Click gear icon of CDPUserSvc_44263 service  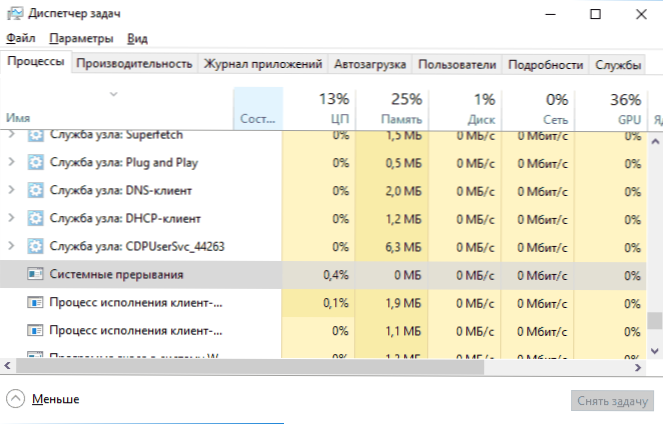(x=36, y=246)
